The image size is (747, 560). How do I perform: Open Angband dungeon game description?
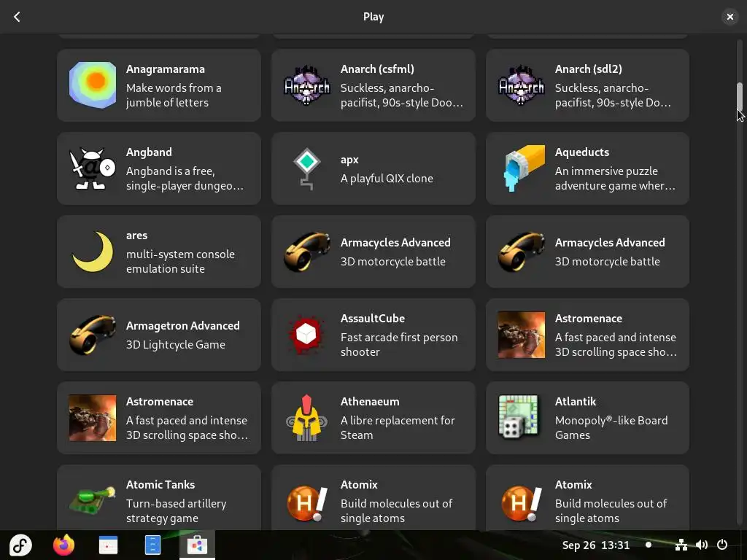click(x=185, y=179)
